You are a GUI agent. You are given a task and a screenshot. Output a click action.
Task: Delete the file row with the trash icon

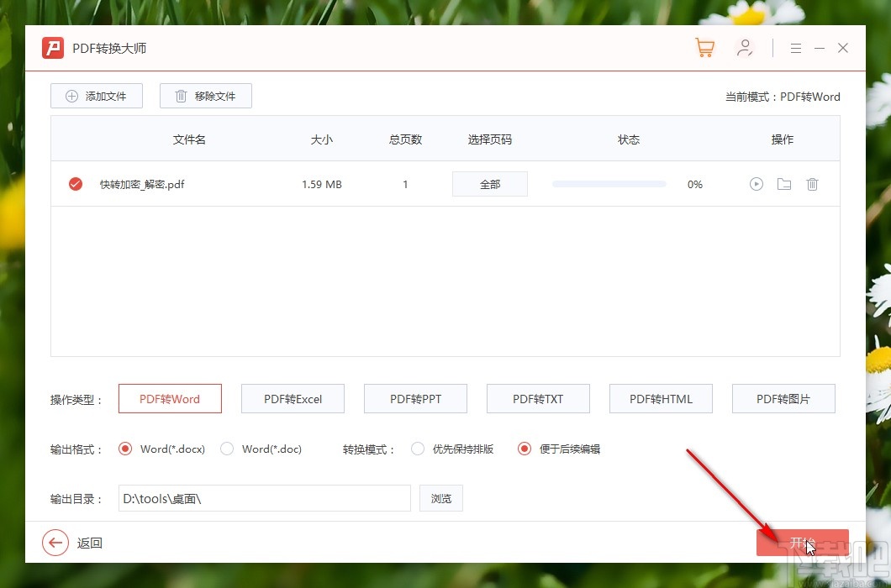(x=812, y=184)
